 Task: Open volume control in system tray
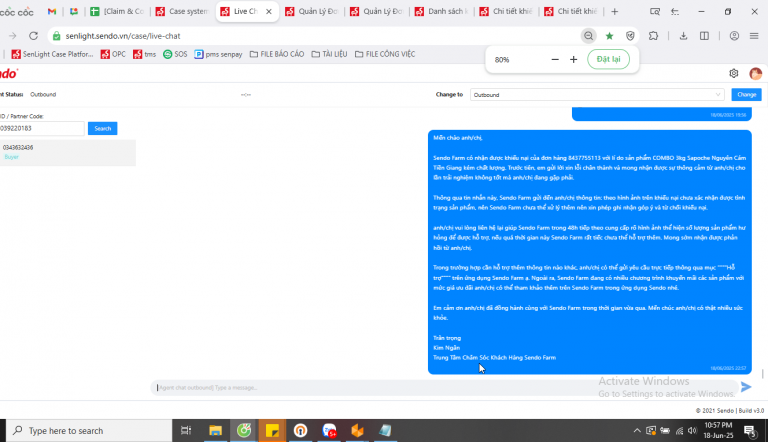click(692, 431)
